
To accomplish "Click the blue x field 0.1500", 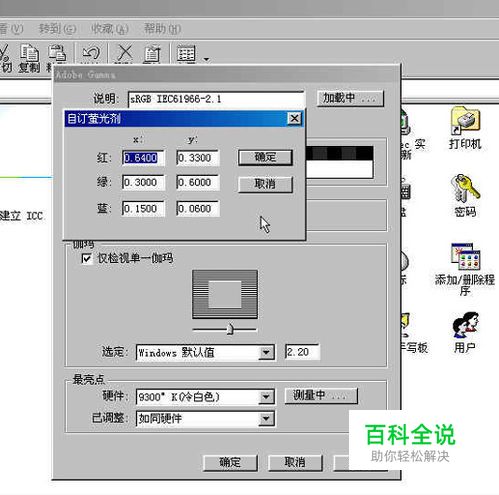I will pos(143,209).
